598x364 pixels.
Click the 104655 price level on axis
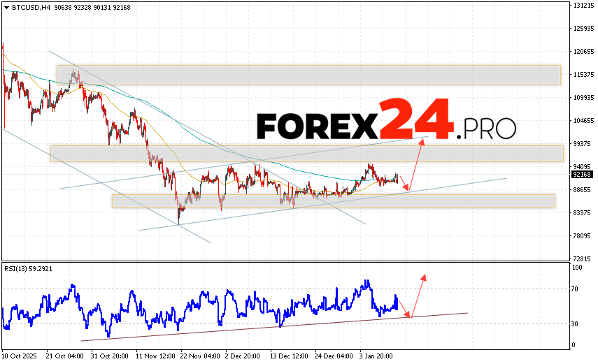[582, 121]
